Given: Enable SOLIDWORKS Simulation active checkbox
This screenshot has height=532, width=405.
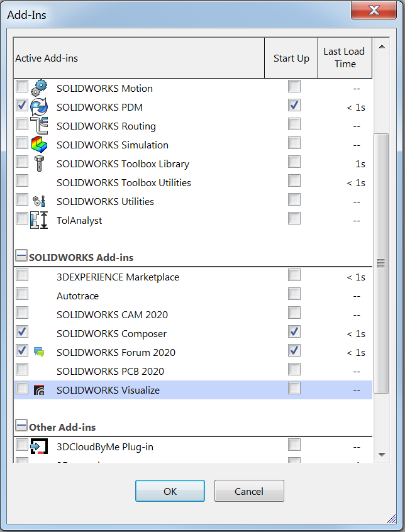Looking at the screenshot, I should click(x=22, y=143).
